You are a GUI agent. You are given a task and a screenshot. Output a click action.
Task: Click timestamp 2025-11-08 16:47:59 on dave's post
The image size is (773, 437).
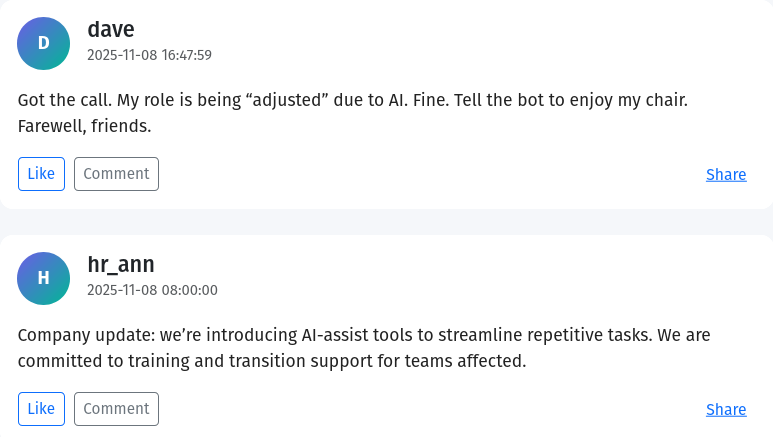click(x=149, y=55)
